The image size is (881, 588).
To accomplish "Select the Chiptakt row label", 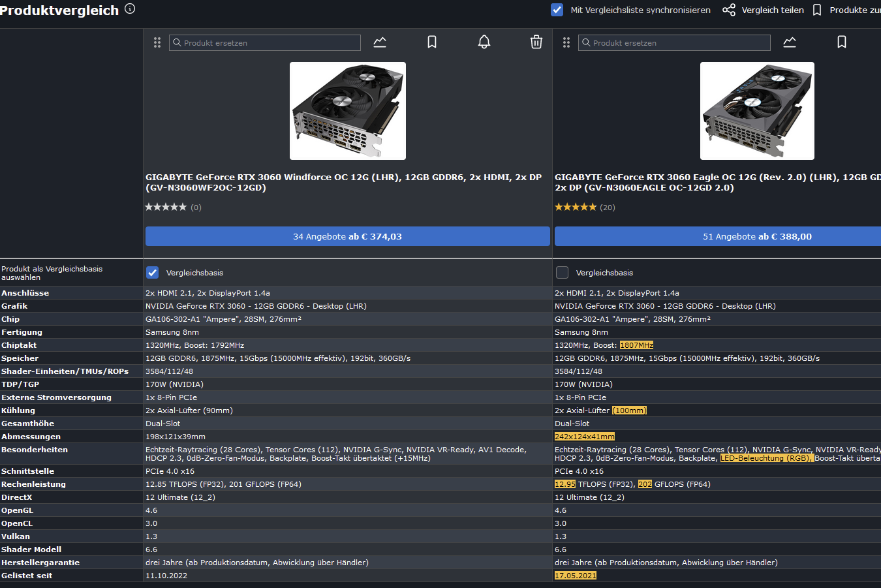I will [x=19, y=345].
